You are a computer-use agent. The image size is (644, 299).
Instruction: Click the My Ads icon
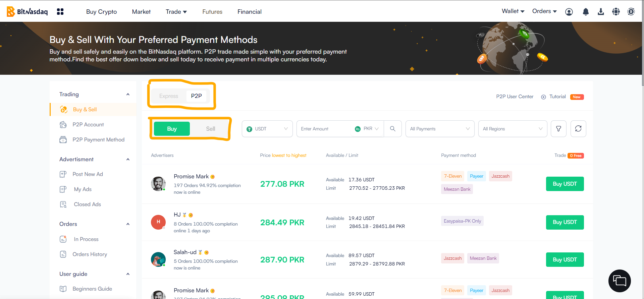(63, 189)
